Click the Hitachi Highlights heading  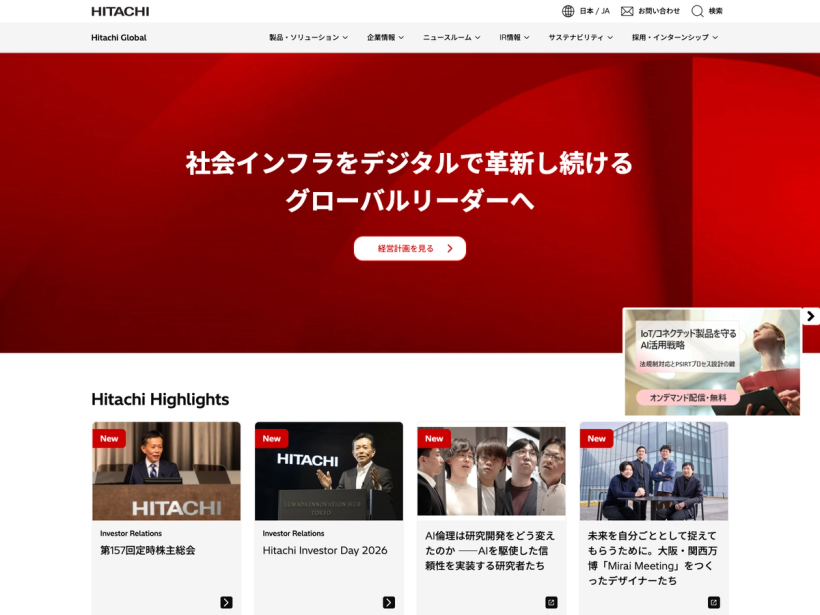tap(160, 400)
